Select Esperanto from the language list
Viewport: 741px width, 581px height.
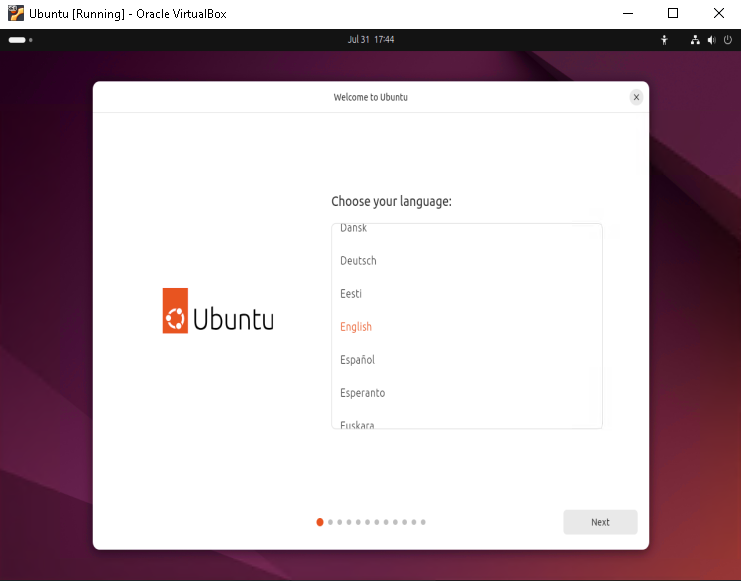point(467,393)
